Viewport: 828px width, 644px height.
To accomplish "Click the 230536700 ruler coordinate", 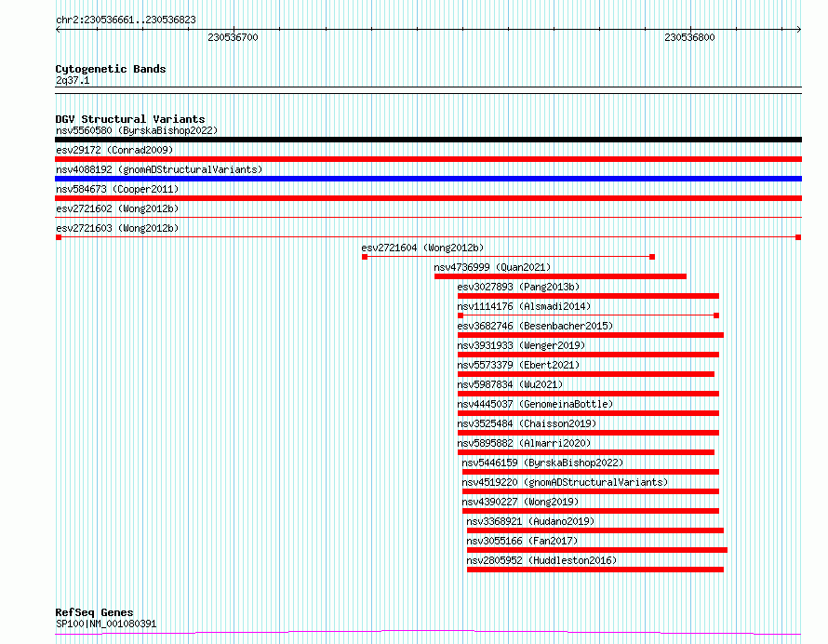I will [233, 37].
